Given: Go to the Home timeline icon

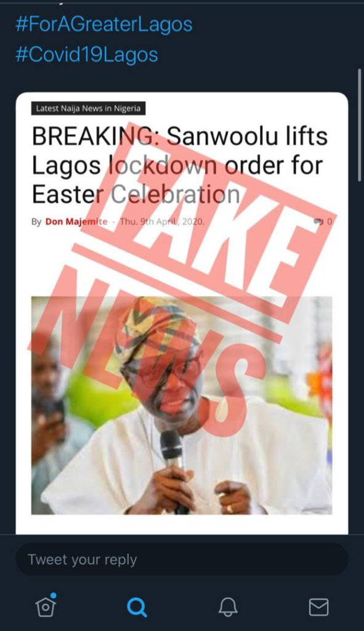Looking at the screenshot, I should 45,606.
